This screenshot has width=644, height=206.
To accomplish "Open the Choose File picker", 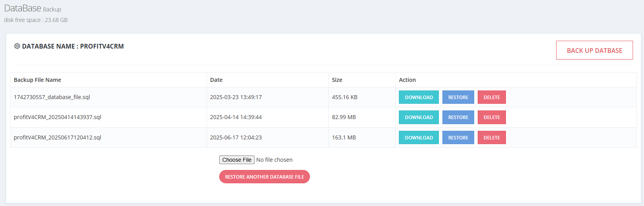I will 236,160.
